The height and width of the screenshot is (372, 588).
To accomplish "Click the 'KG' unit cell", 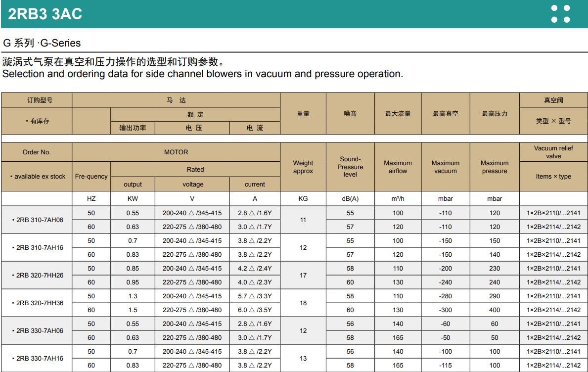I will click(303, 199).
